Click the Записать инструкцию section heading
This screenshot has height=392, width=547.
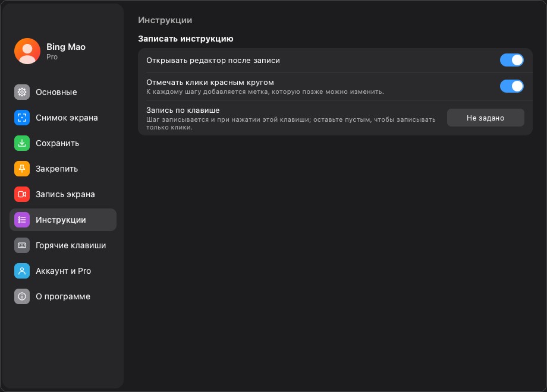186,39
